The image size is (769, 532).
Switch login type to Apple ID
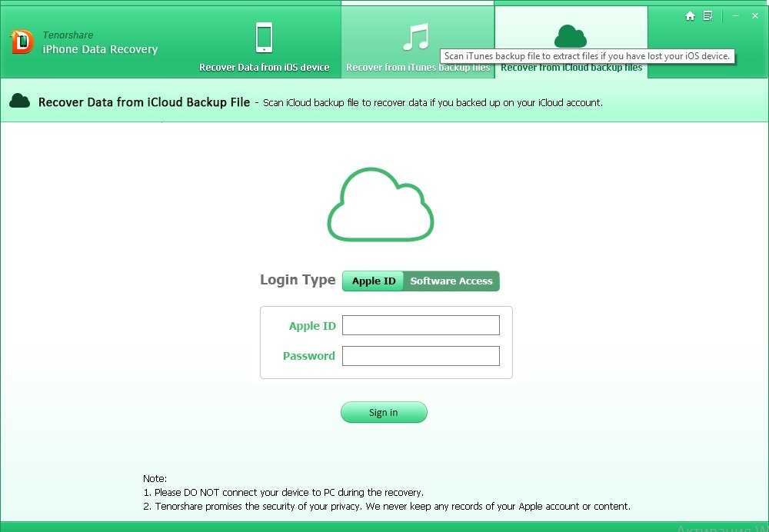(374, 281)
